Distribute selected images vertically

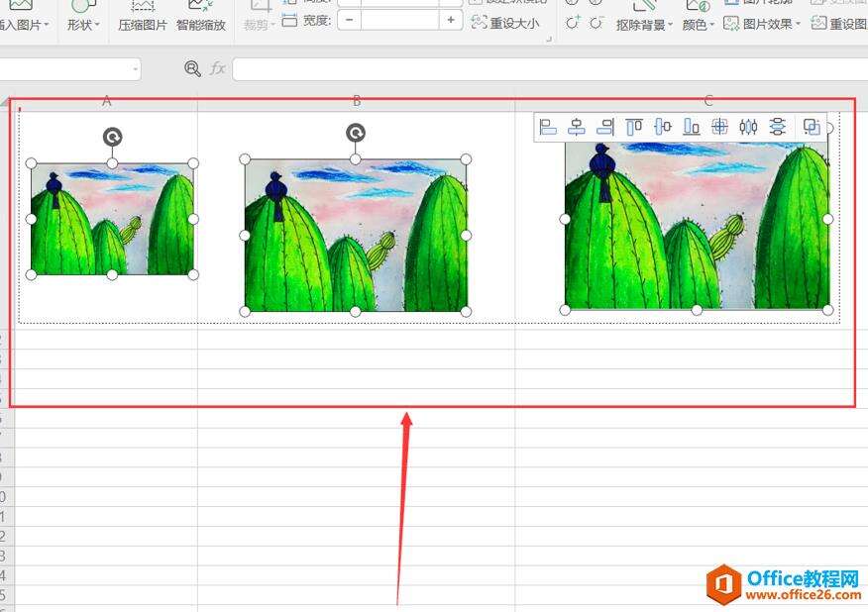[x=778, y=127]
